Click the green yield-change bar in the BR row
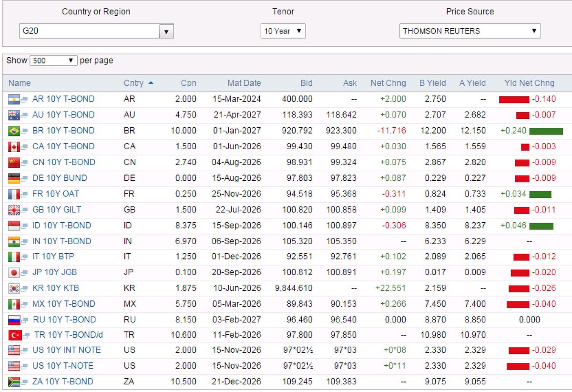This screenshot has width=572, height=392. [546, 131]
